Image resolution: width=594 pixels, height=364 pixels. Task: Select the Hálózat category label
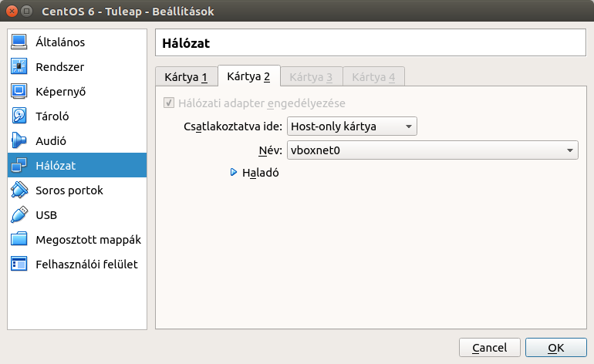(56, 166)
